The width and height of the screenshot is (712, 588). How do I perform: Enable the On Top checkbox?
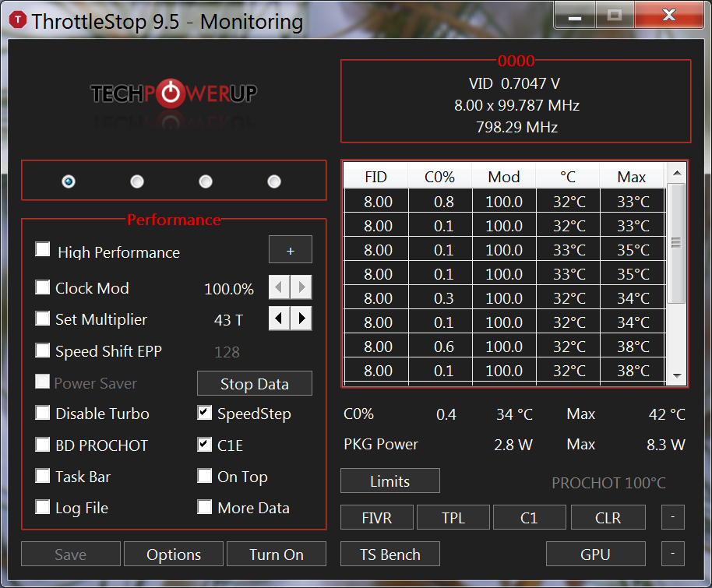pos(204,476)
